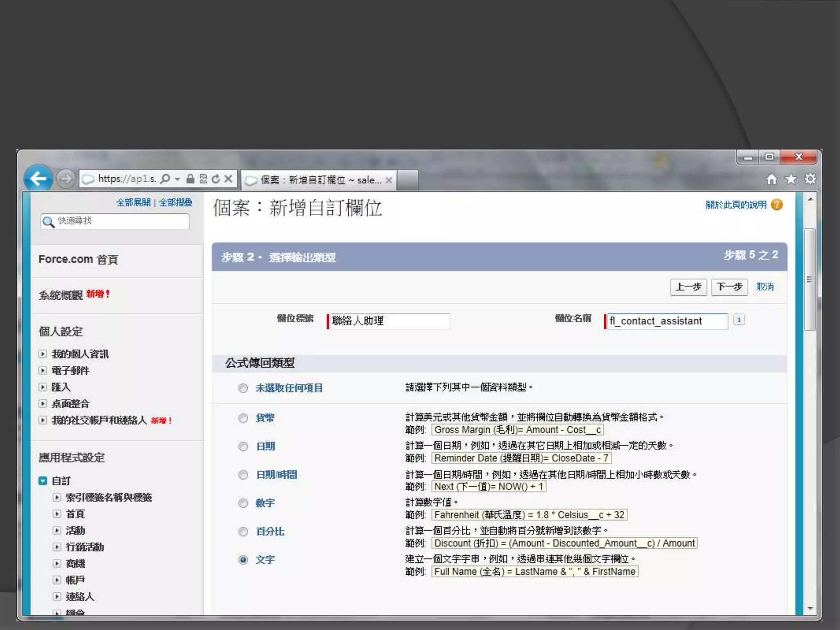
Task: Click the browser forward arrow button
Action: tap(66, 179)
